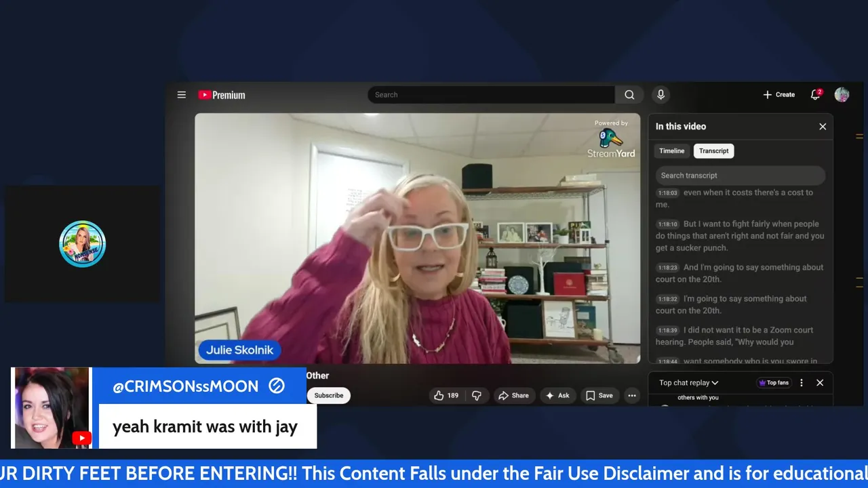Click the Julie Skolnik name label

tap(239, 350)
